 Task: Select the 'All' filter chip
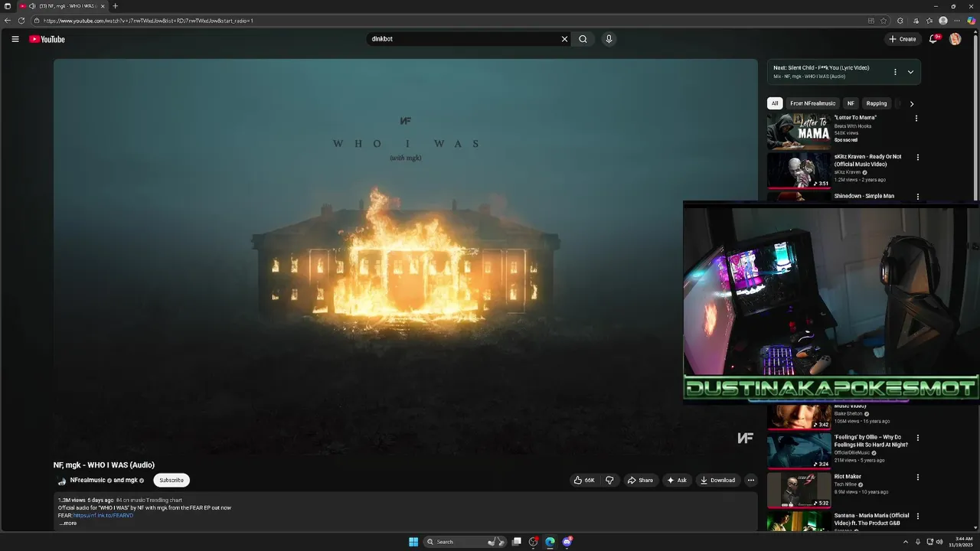tap(775, 103)
